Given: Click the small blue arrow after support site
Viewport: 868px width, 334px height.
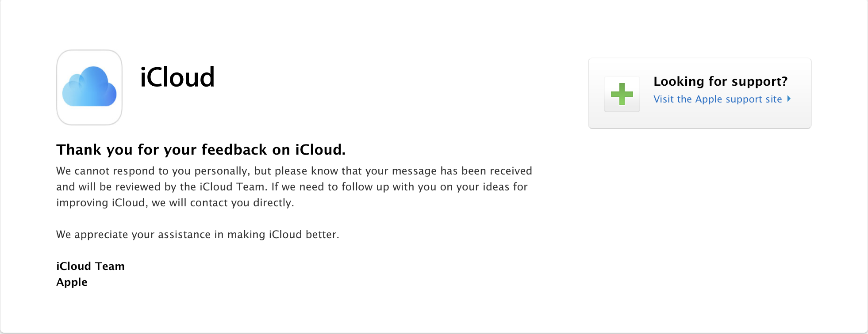Looking at the screenshot, I should (x=789, y=99).
